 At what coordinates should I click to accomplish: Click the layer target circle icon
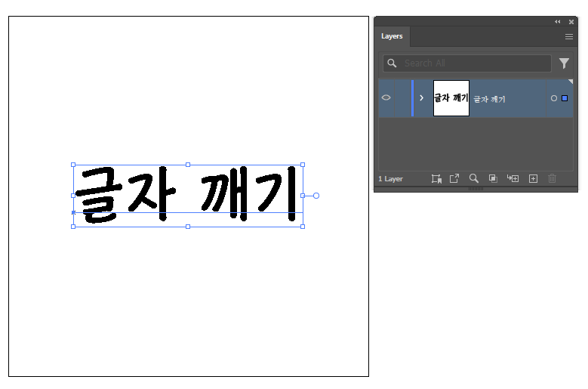554,98
